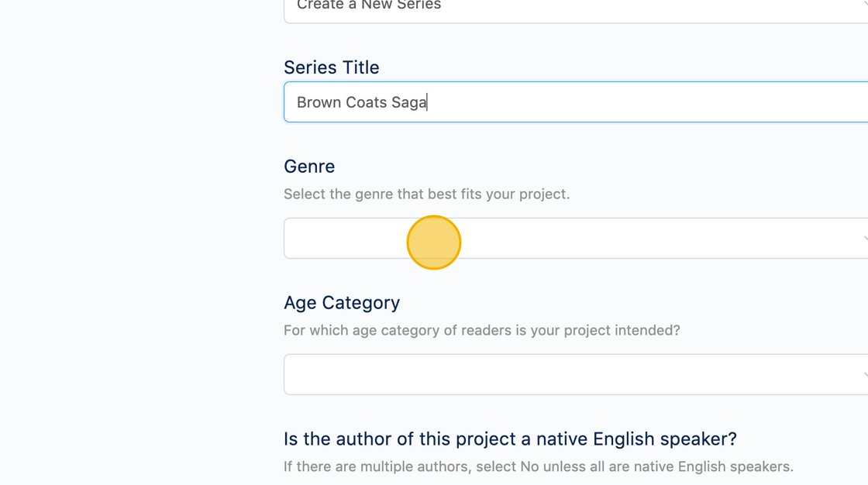Click the Genre dropdown chevron arrow
This screenshot has width=868, height=485.
[864, 238]
